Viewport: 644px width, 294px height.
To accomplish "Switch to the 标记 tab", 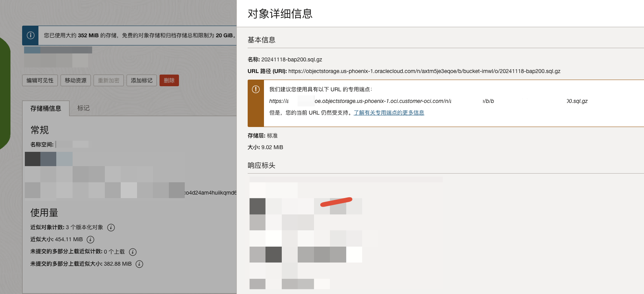I will click(83, 108).
